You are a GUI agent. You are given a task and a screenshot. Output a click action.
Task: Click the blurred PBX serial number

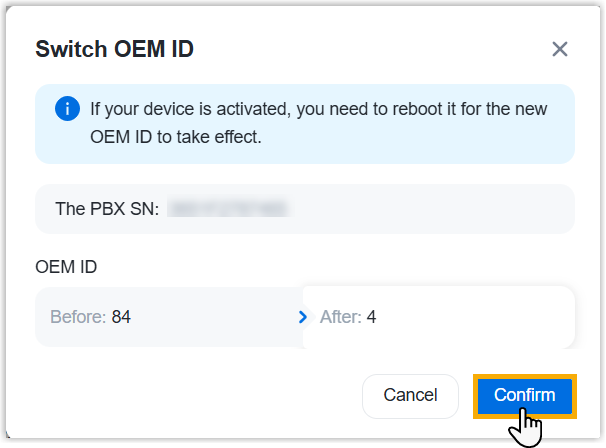coord(229,209)
